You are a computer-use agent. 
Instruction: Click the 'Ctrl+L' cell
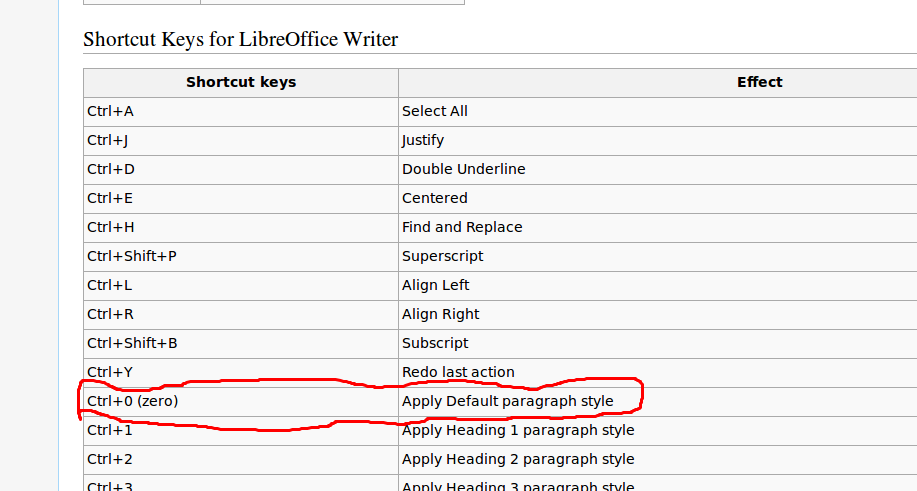point(241,286)
